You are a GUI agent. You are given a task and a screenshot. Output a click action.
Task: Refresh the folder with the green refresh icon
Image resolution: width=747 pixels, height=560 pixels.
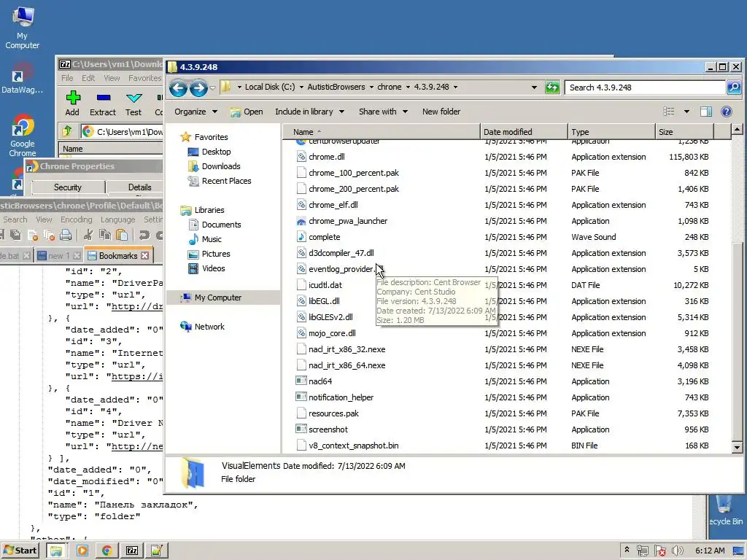552,87
